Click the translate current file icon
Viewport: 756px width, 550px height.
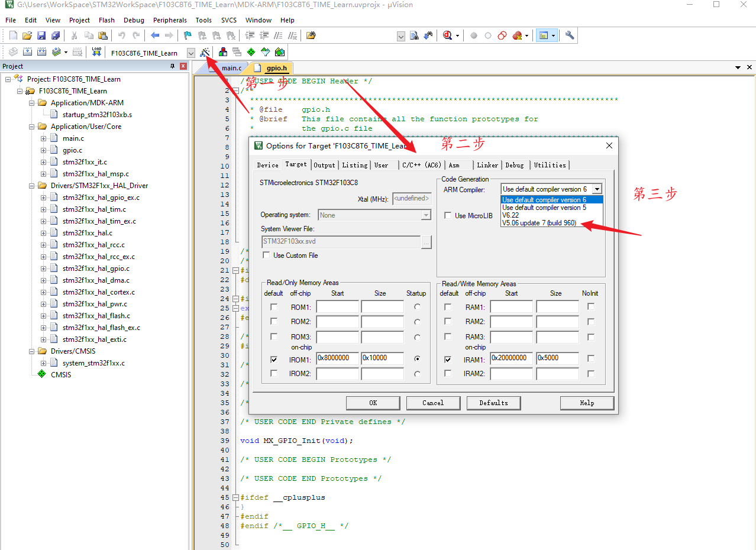[x=13, y=52]
